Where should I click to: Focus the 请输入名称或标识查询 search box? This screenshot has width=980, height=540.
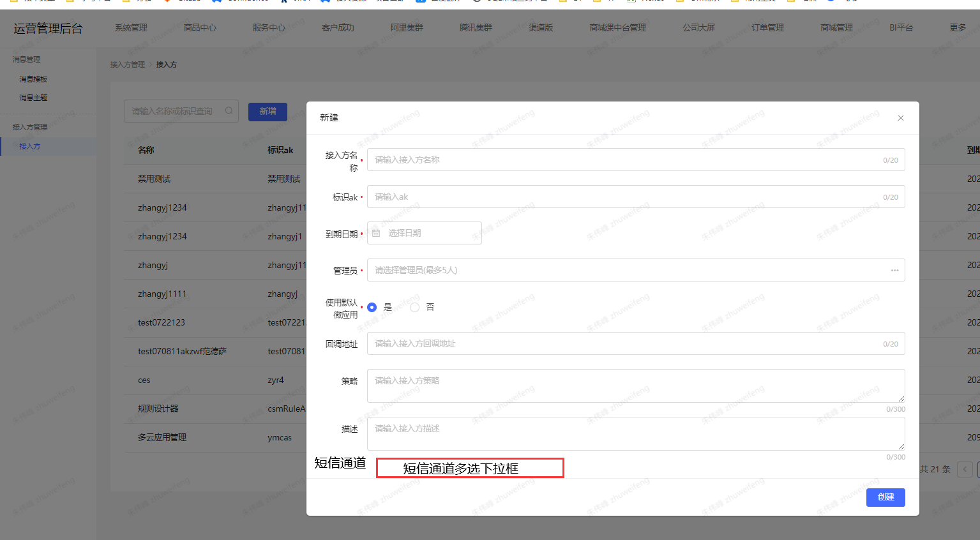181,111
